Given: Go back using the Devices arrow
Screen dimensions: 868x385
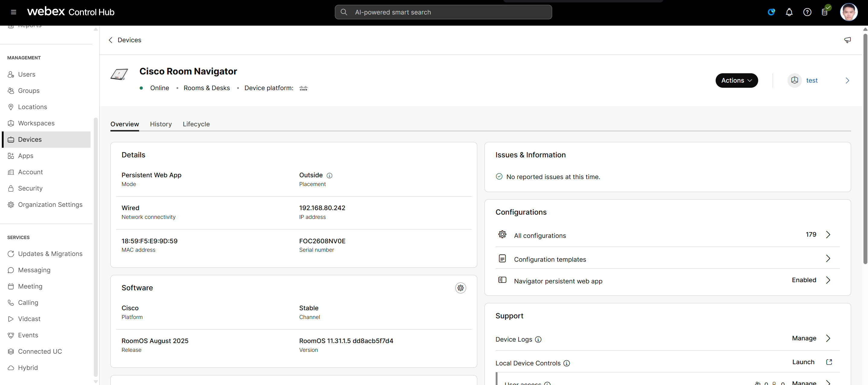Looking at the screenshot, I should 110,40.
